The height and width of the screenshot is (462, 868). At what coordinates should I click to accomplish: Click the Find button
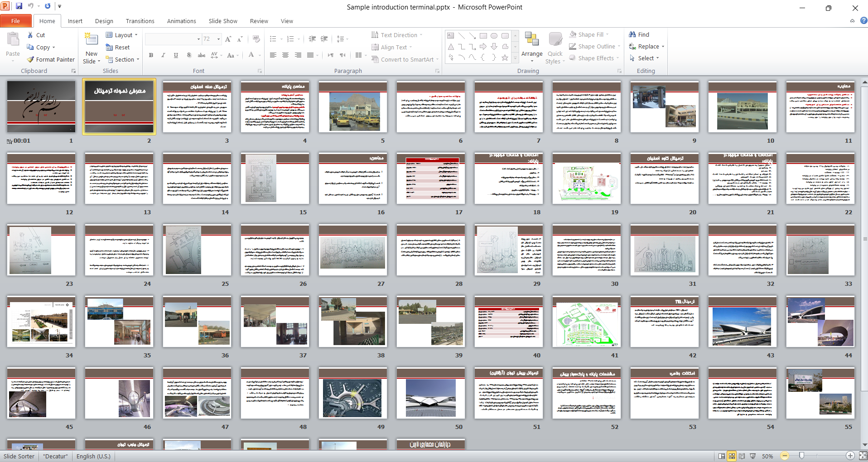[x=639, y=34]
